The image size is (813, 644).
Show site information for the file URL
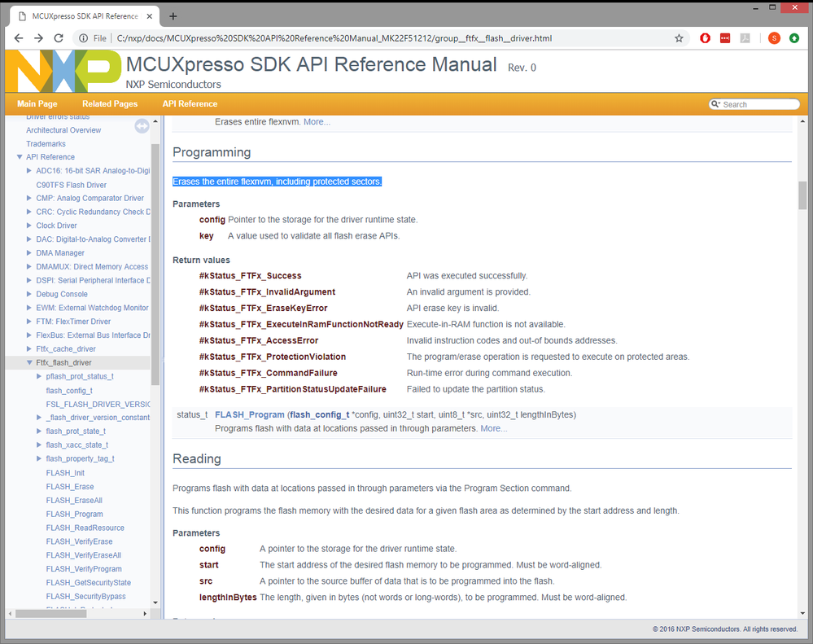pos(83,37)
